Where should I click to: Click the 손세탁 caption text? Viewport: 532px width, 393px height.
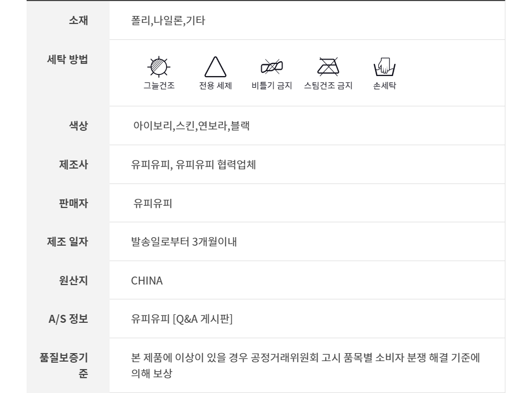click(x=385, y=85)
